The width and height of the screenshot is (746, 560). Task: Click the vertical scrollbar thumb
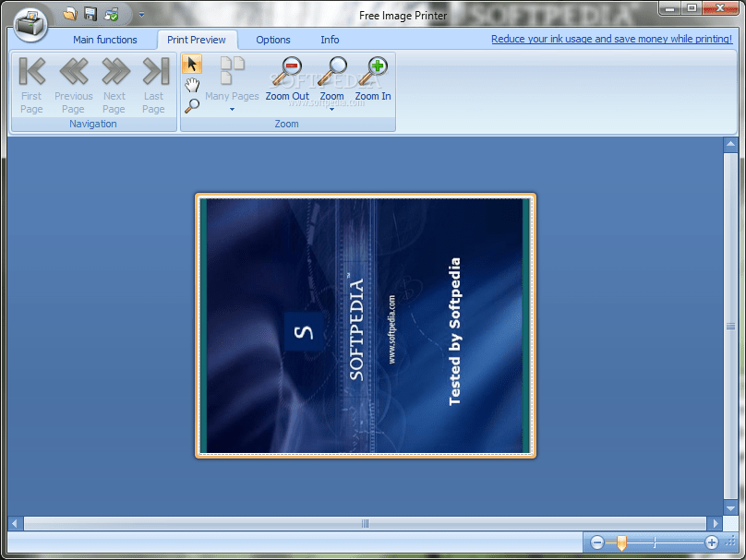(x=730, y=326)
